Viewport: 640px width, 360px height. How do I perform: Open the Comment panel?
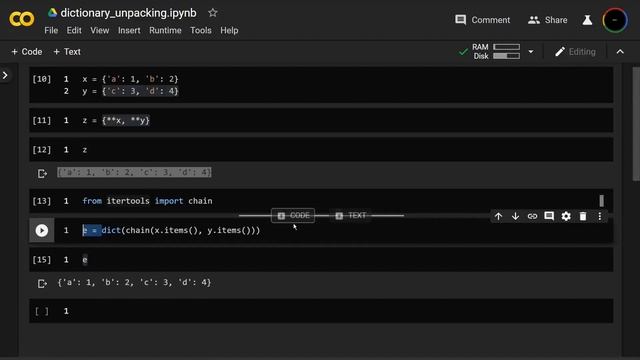(482, 20)
